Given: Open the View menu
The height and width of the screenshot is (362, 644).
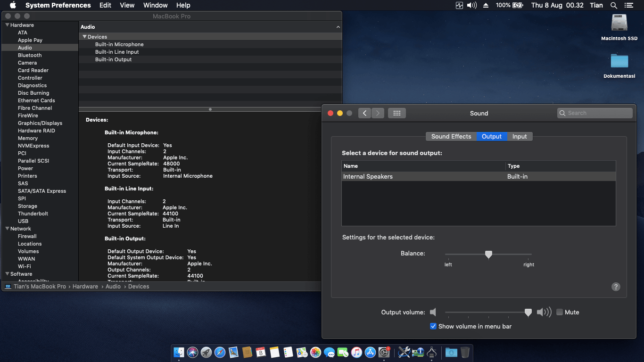Looking at the screenshot, I should [x=127, y=5].
